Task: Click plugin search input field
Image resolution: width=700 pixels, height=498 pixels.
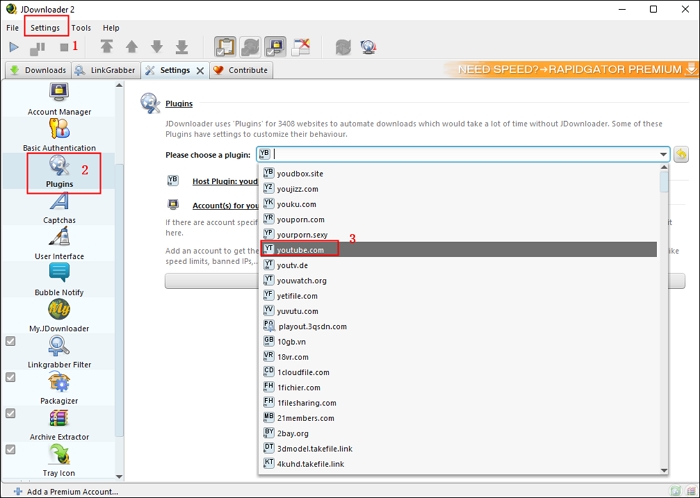Action: 464,154
